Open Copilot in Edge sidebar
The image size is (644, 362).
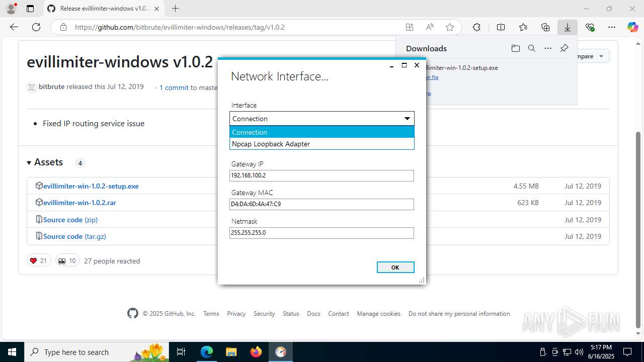pos(632,27)
